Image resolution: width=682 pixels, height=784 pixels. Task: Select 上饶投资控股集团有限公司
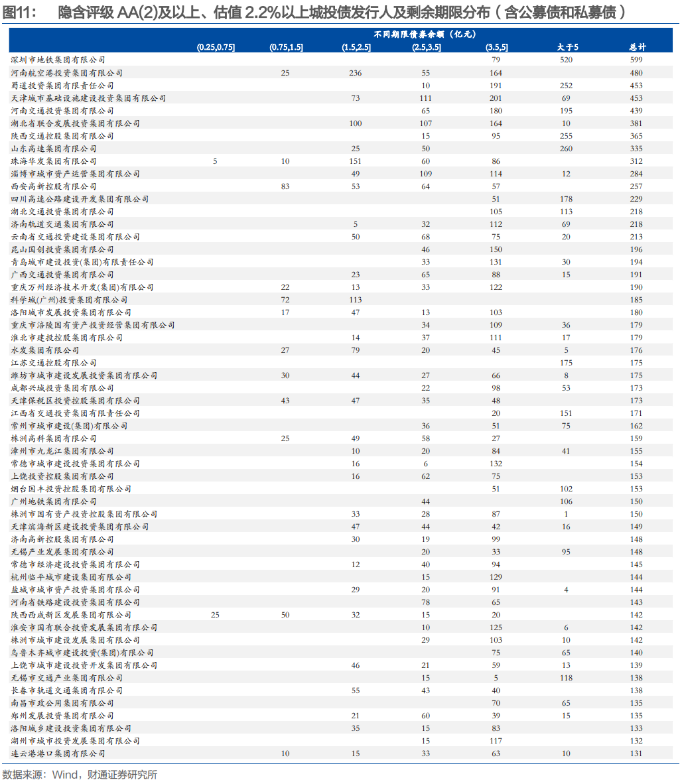(62, 476)
